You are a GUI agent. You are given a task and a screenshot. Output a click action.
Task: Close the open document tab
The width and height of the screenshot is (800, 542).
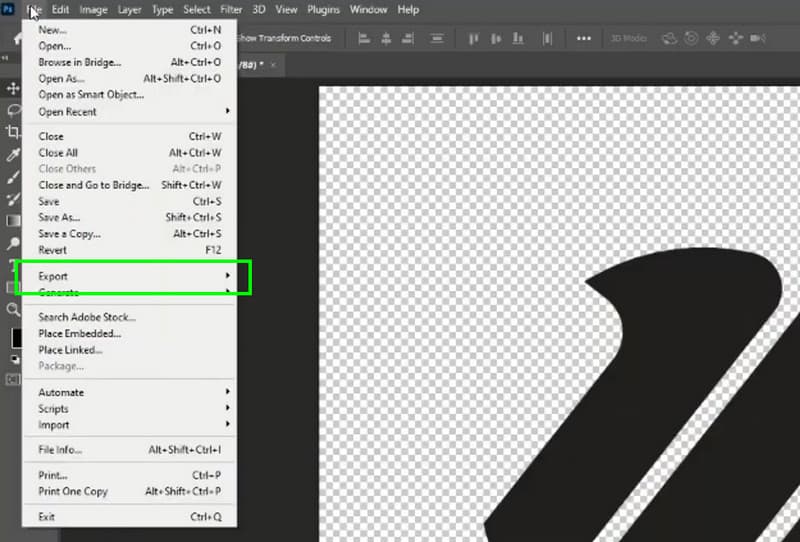pos(273,63)
